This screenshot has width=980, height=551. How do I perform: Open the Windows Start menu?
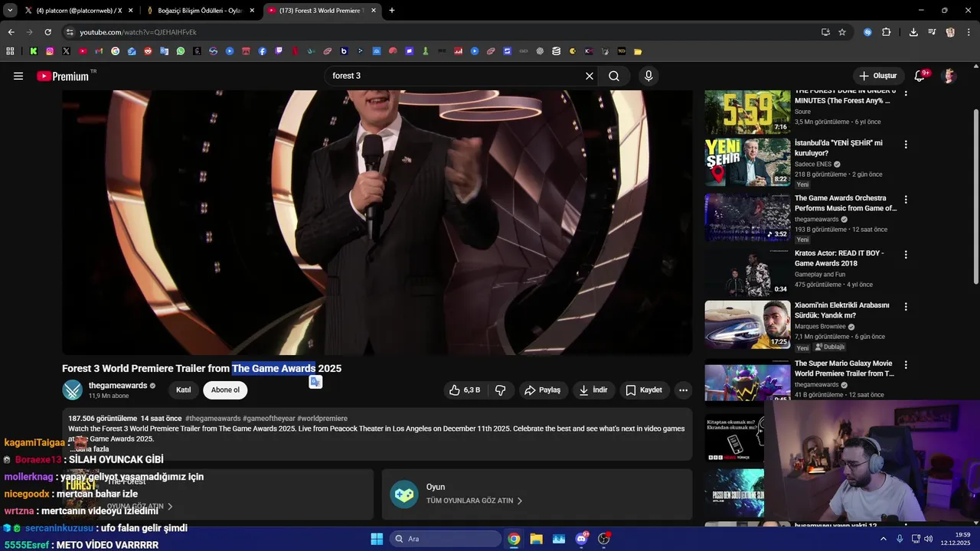(x=377, y=539)
